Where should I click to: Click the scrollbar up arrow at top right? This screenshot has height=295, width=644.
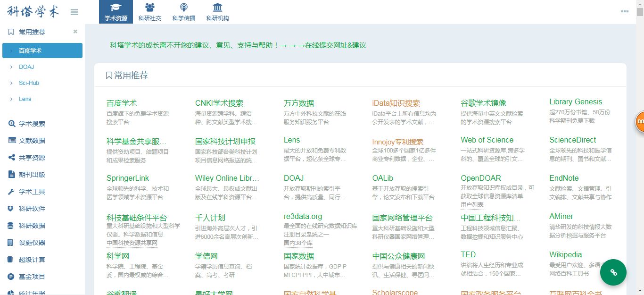(640, 4)
